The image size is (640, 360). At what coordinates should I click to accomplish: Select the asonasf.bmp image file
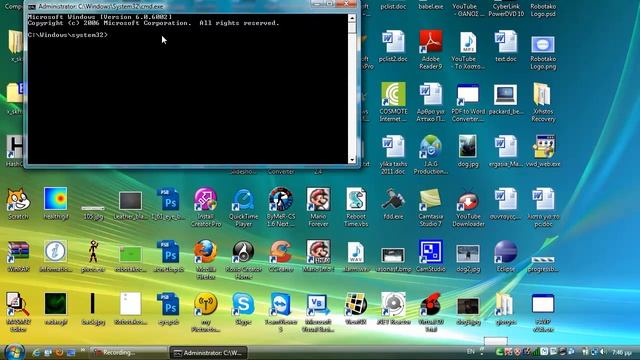[x=393, y=259]
